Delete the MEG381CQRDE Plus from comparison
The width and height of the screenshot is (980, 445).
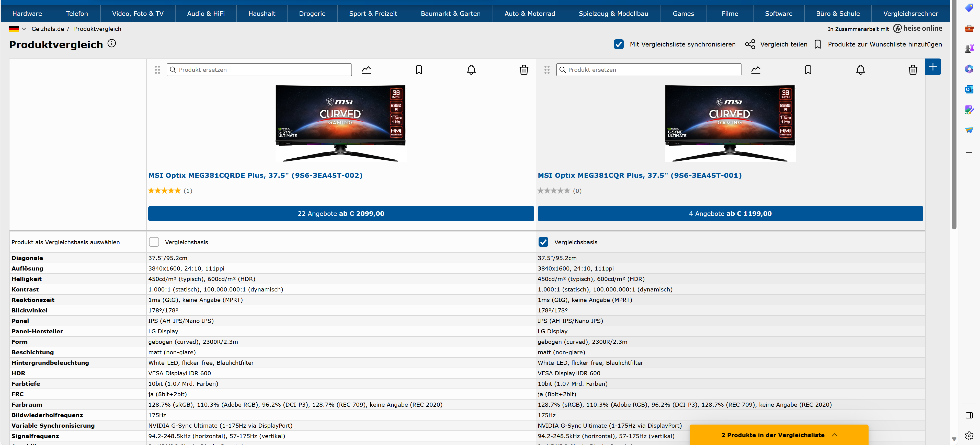click(x=523, y=69)
